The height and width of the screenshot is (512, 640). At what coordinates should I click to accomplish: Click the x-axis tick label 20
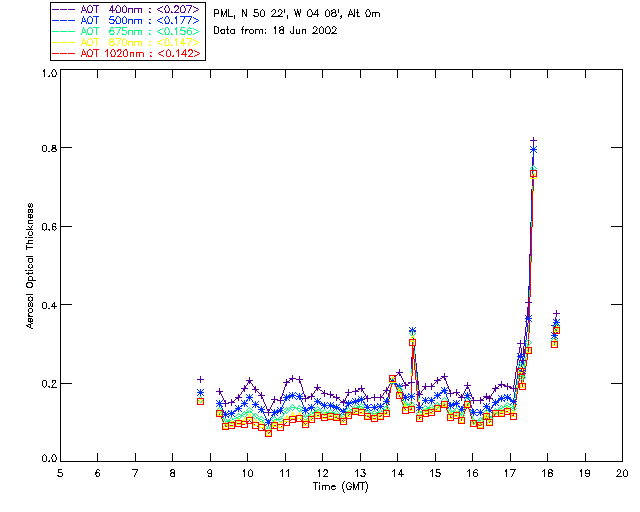622,473
